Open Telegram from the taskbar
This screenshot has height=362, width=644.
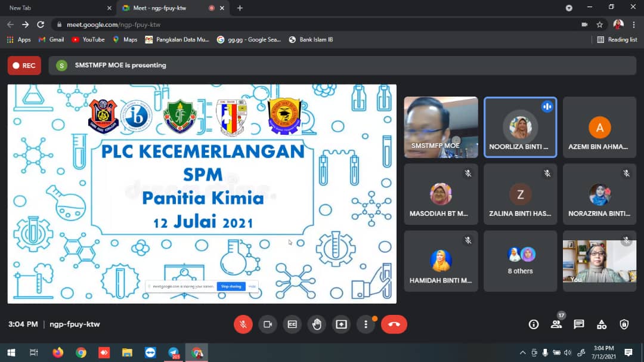click(174, 352)
